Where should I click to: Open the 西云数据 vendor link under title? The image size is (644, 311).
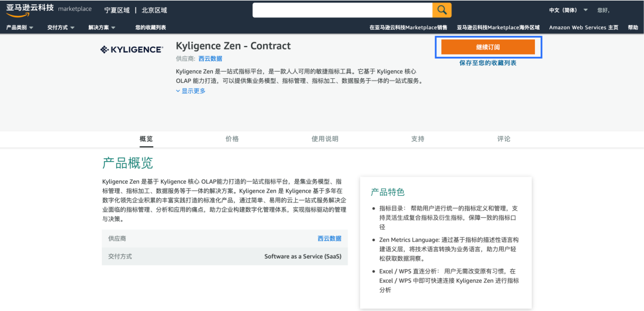click(210, 59)
